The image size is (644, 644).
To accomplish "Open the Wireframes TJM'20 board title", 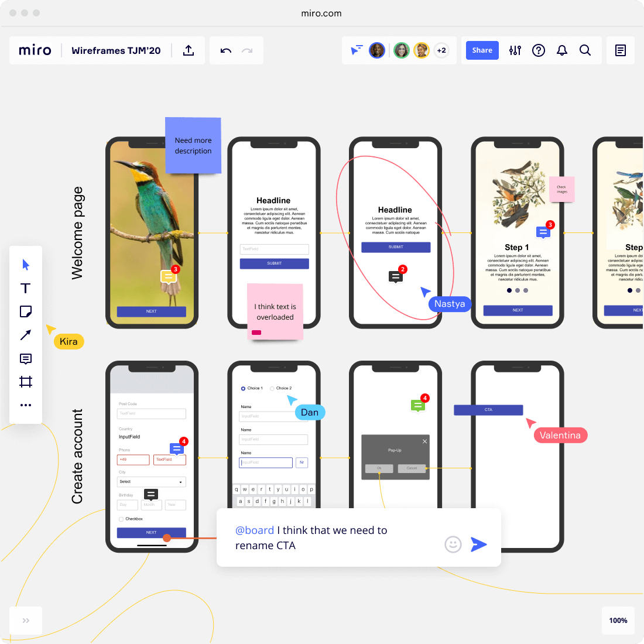I will coord(116,50).
